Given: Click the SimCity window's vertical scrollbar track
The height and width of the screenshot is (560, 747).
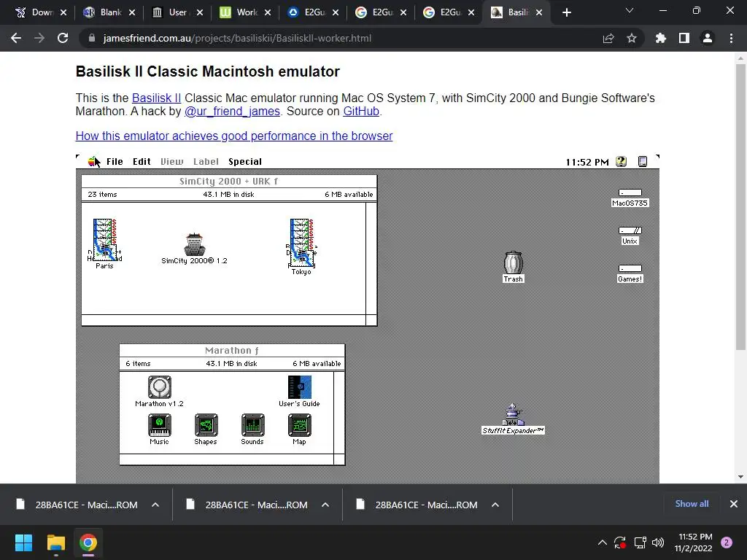Looking at the screenshot, I should 371,258.
